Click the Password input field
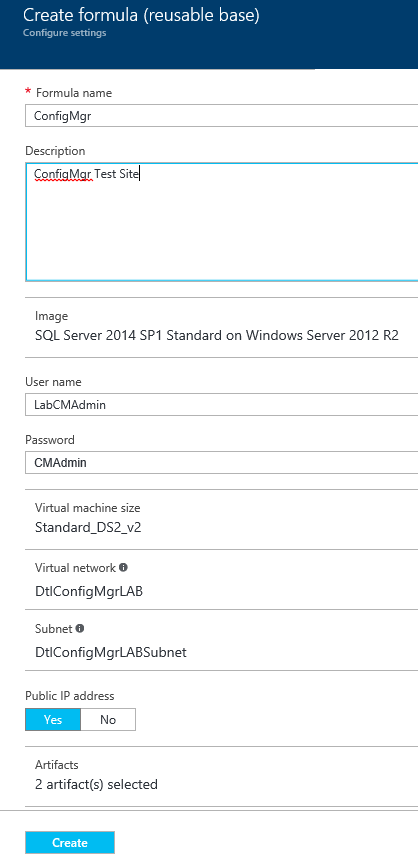The height and width of the screenshot is (865, 418). tap(222, 463)
